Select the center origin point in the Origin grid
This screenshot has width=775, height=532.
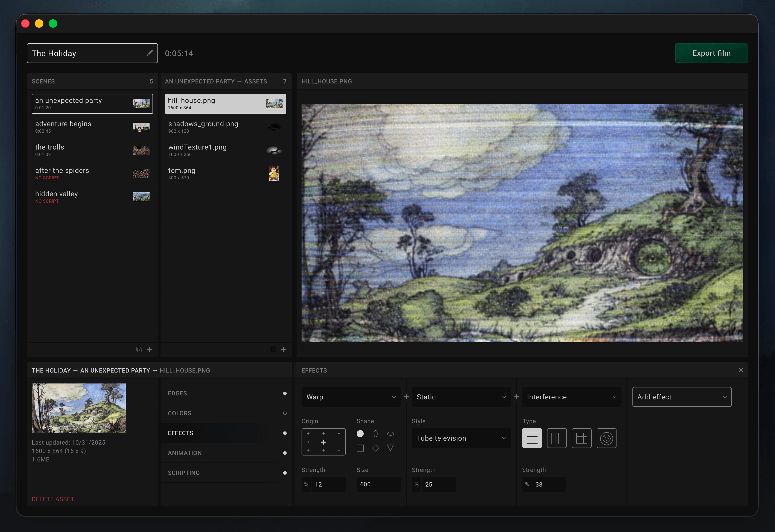point(323,442)
